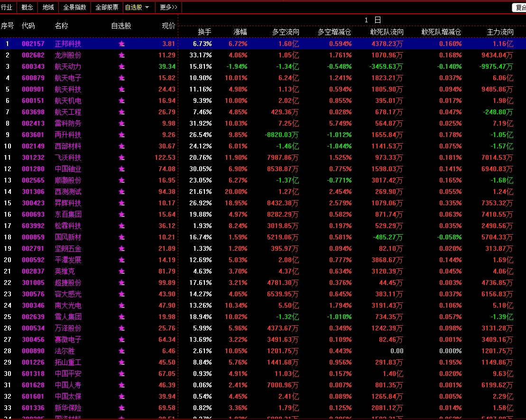The height and width of the screenshot is (420, 526).
Task: Select stock name 万泽股份
Action: tap(68, 329)
